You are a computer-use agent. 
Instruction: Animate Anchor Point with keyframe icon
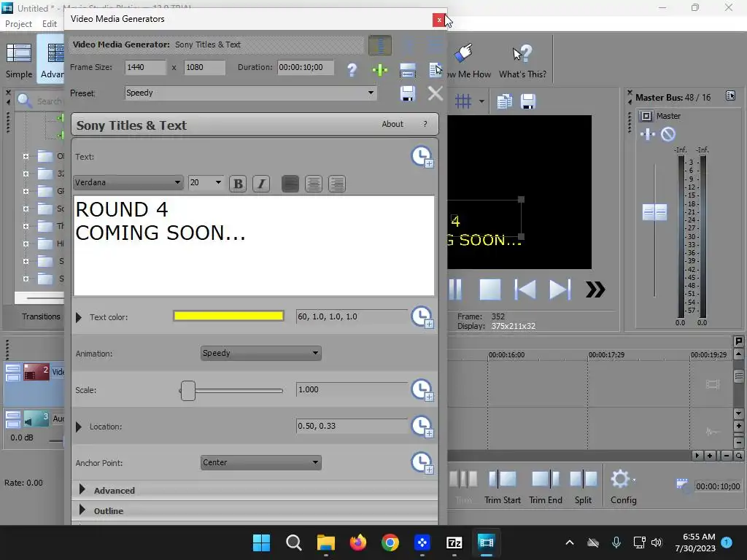pos(422,462)
